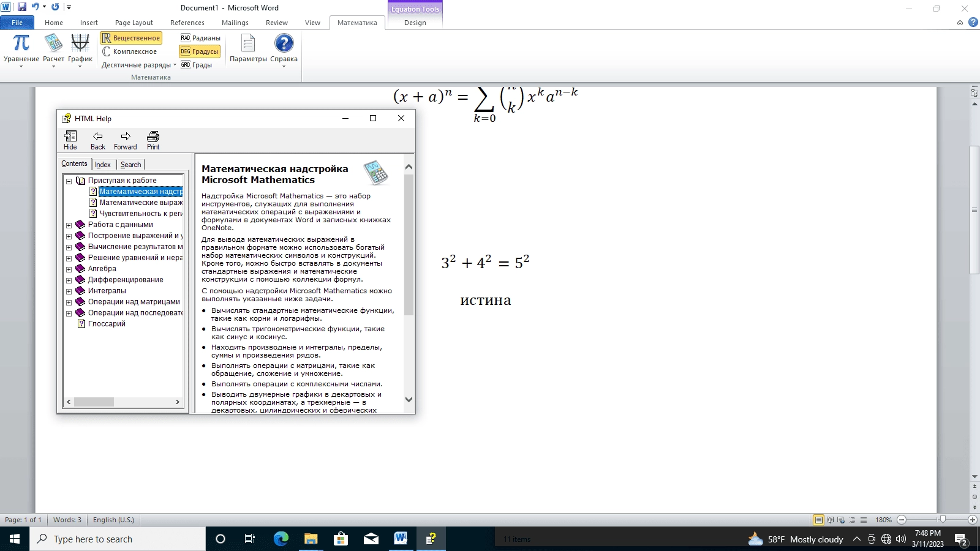
Task: Minimize the ribbon with caret icon
Action: [960, 23]
